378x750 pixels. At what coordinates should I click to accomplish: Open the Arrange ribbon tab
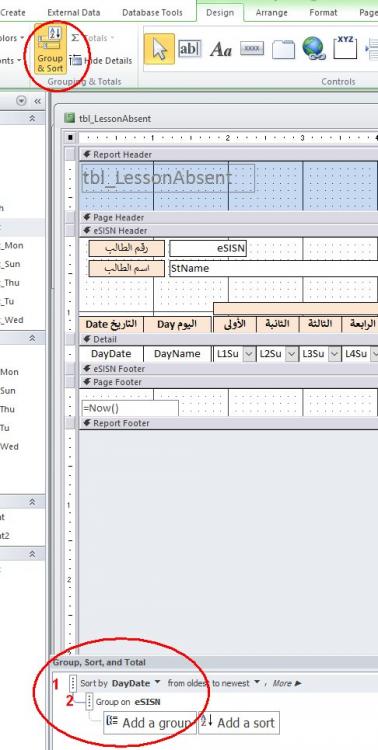[x=271, y=12]
